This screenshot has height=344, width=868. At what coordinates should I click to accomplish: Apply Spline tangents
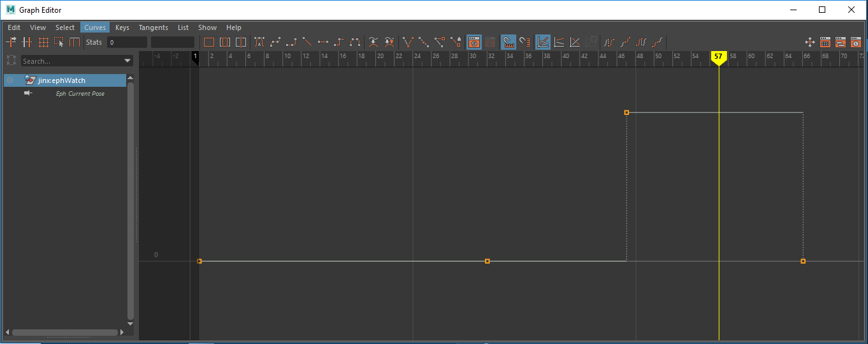(275, 42)
